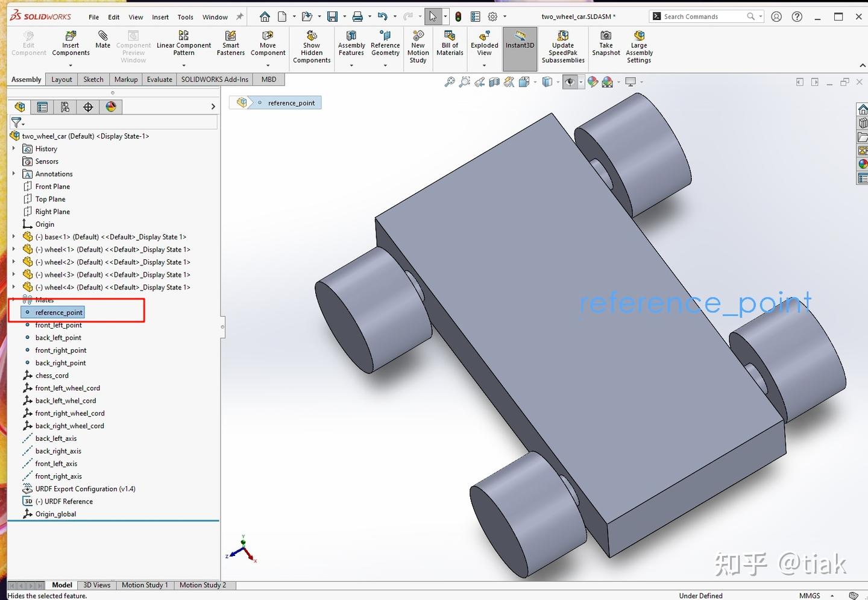Toggle the Hide/Show Items eye icon

[571, 82]
